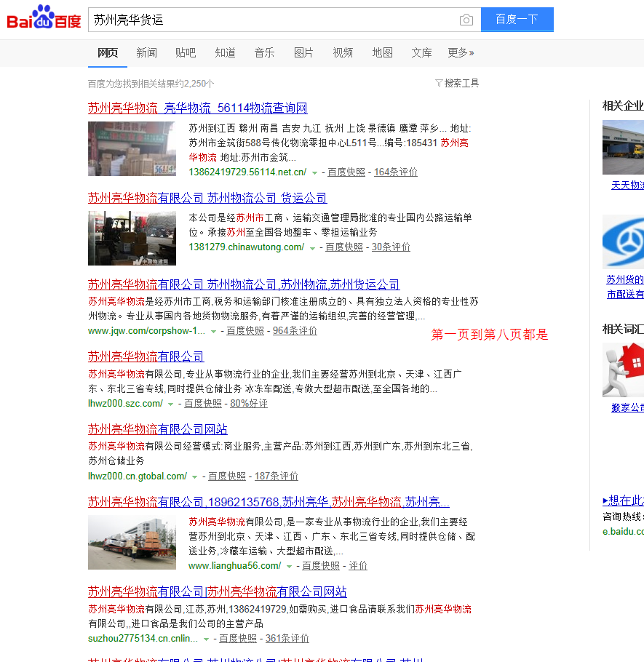This screenshot has width=644, height=662.
Task: Open camera image search icon
Action: pos(466,20)
